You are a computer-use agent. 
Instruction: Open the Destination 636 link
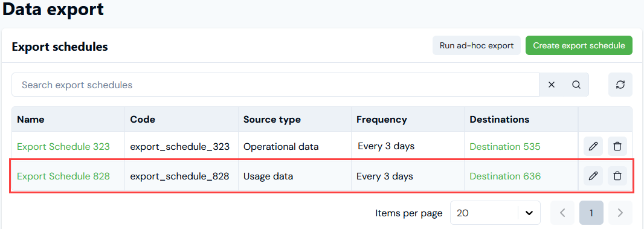click(505, 176)
